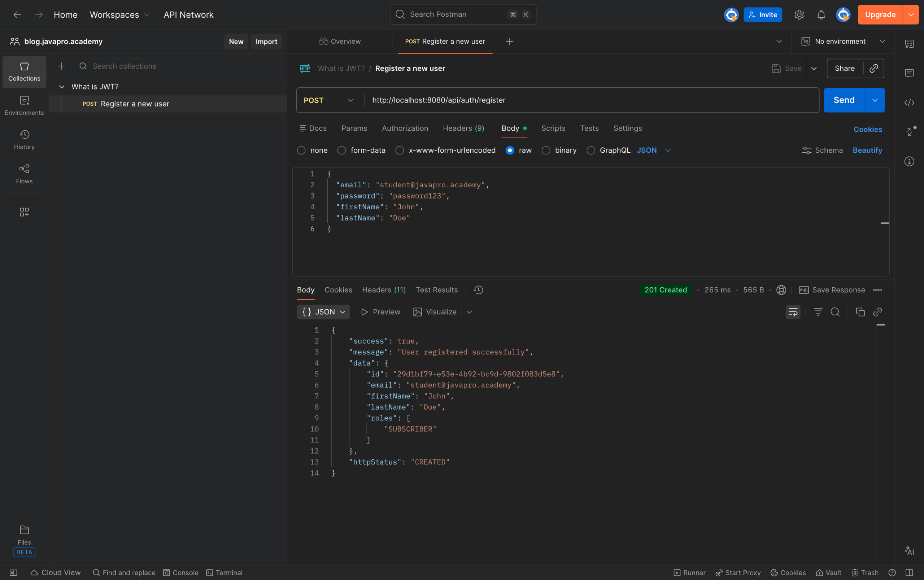Search the response with the magnifier icon
The image size is (924, 580).
[835, 312]
